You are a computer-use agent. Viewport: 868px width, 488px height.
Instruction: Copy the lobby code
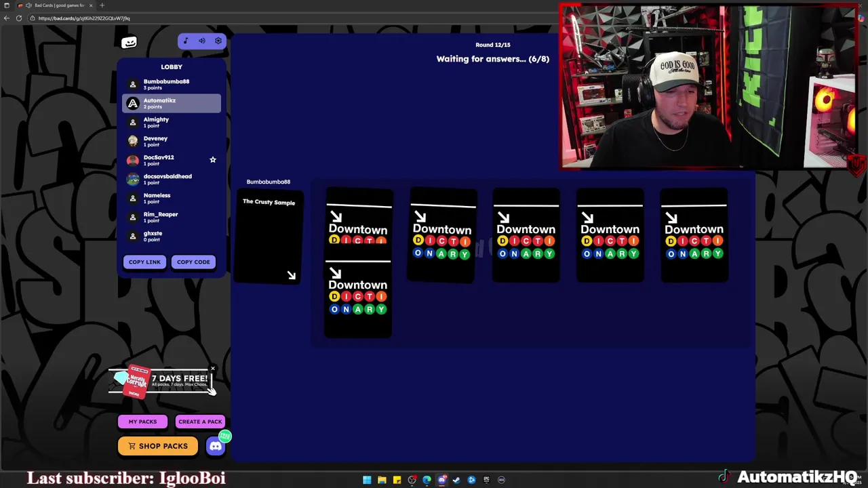193,262
